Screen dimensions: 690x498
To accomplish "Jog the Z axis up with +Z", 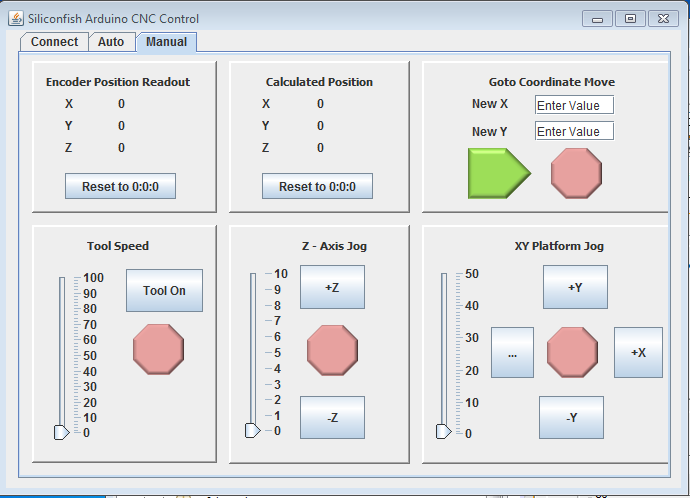I will (x=332, y=287).
